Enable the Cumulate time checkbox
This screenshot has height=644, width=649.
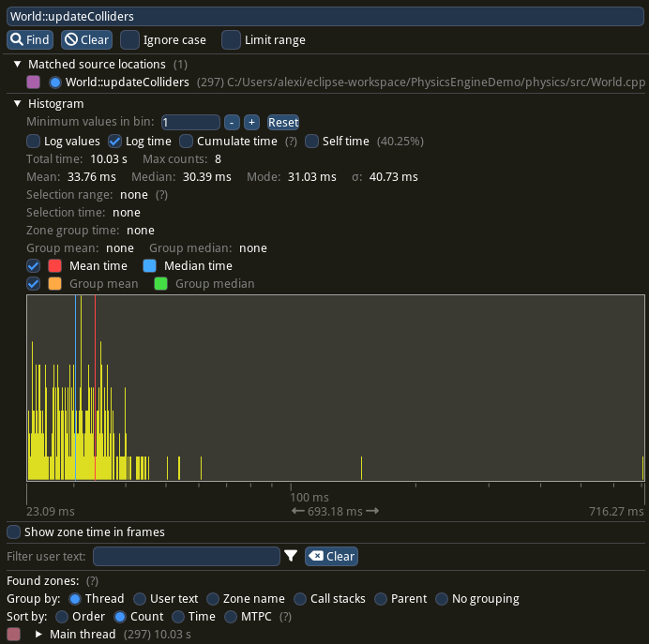click(x=186, y=141)
